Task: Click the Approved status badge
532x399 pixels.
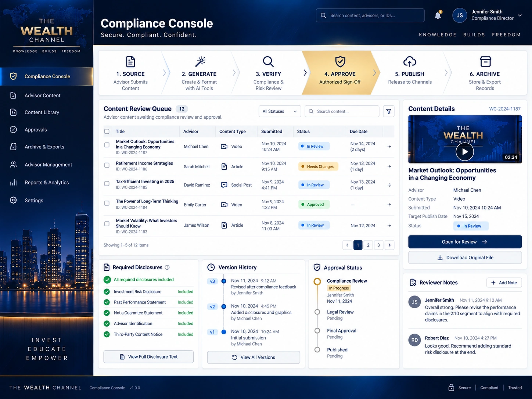Action: [x=313, y=205]
